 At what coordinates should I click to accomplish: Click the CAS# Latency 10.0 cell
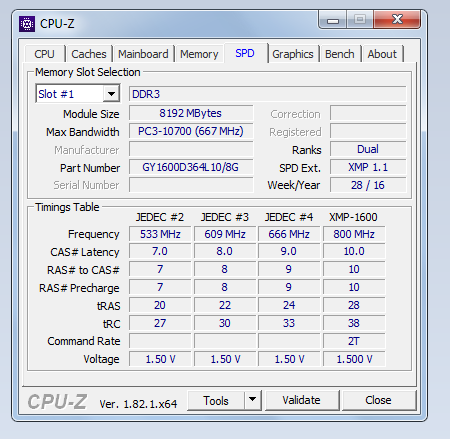point(354,251)
